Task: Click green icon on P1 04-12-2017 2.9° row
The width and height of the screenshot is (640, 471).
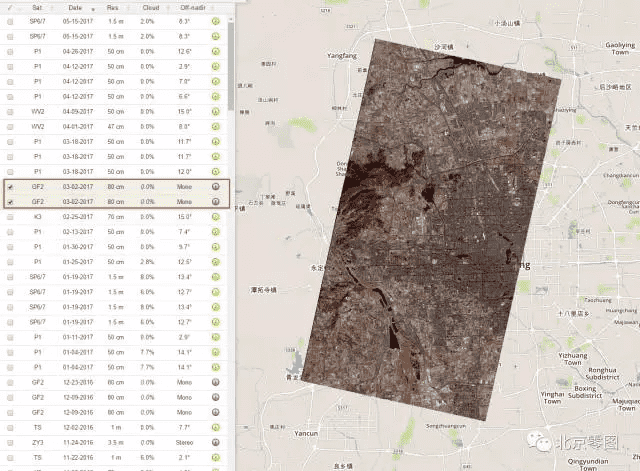Action: (x=216, y=67)
